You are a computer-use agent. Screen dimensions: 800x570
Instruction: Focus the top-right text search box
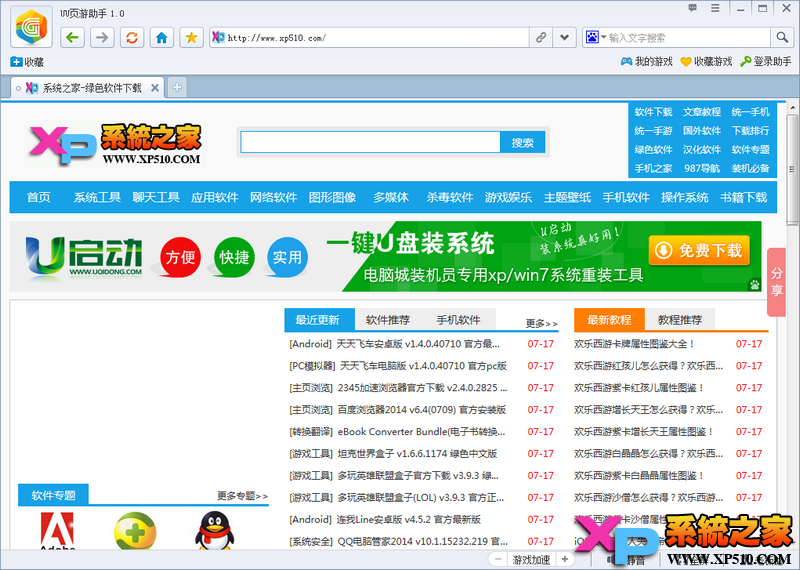pyautogui.click(x=688, y=37)
